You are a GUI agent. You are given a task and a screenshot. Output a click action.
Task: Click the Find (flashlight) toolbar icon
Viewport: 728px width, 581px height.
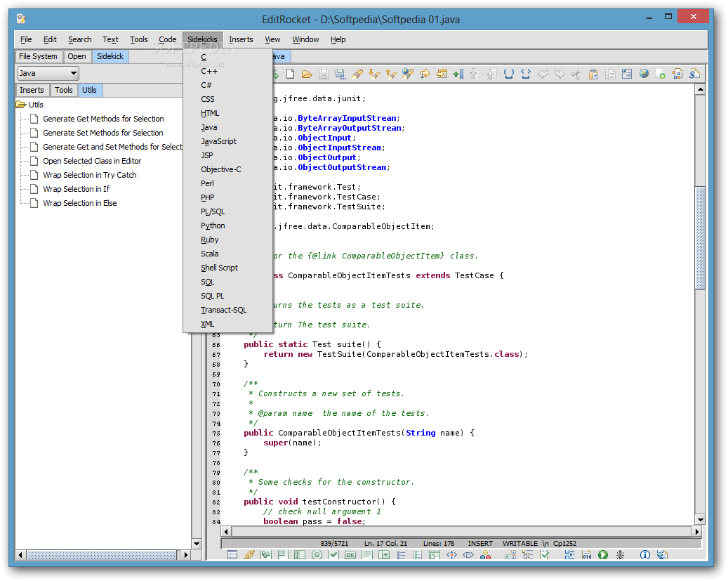(x=357, y=74)
